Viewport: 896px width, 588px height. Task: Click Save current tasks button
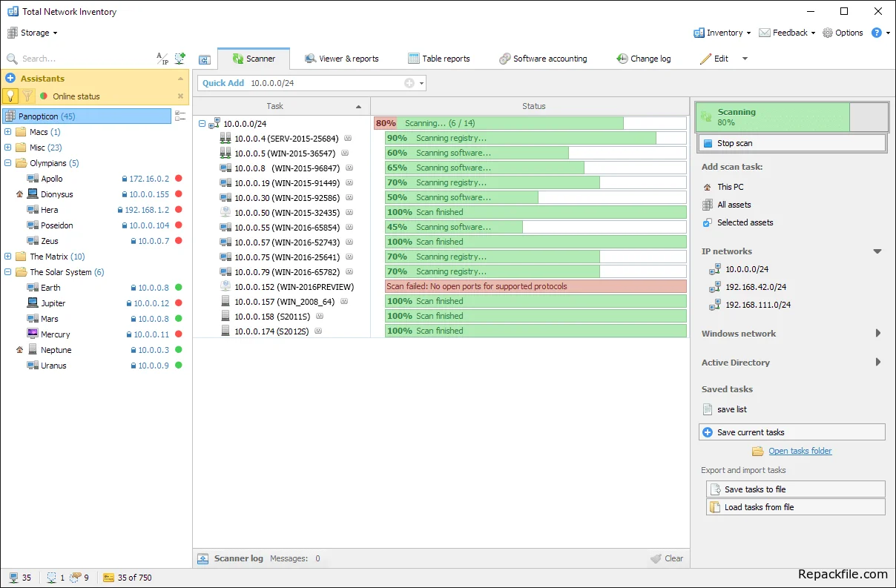[792, 432]
